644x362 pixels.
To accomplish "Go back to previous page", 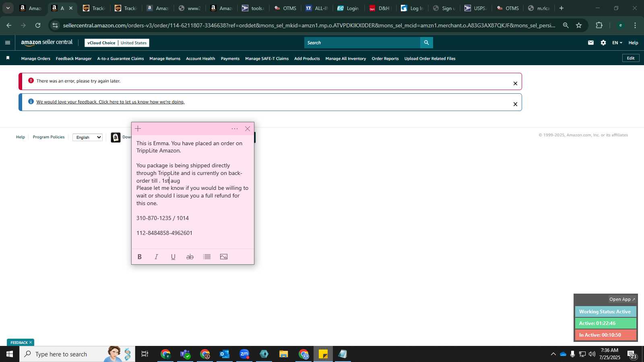I will coord(9,25).
